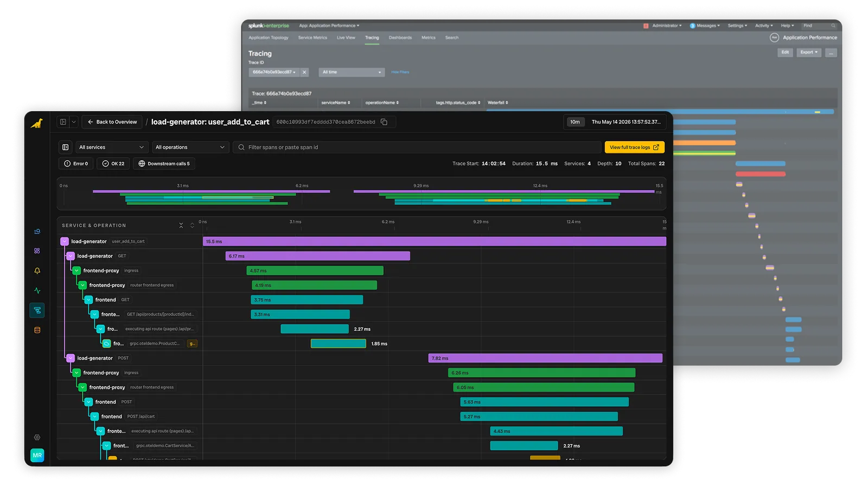Open the App: Application Performance menu in Splunk

pos(329,25)
